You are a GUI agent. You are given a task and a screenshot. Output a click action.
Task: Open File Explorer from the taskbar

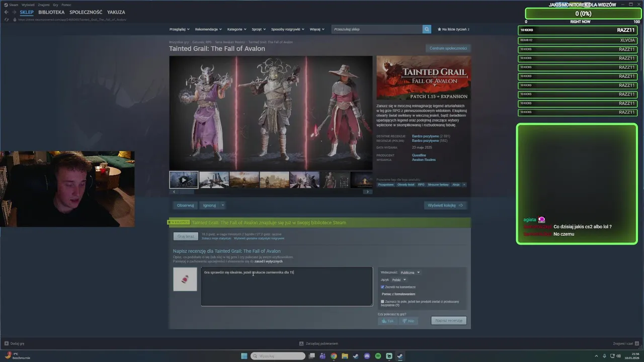(345, 356)
